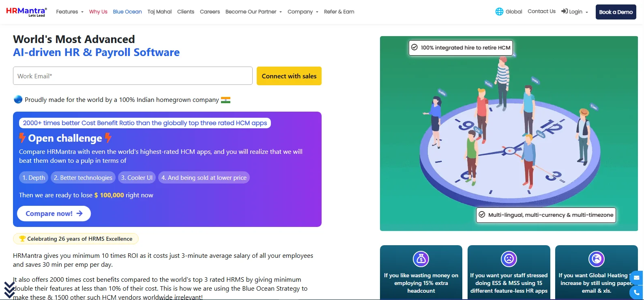644x300 pixels.
Task: Click the Indian flag icon
Action: tap(225, 100)
